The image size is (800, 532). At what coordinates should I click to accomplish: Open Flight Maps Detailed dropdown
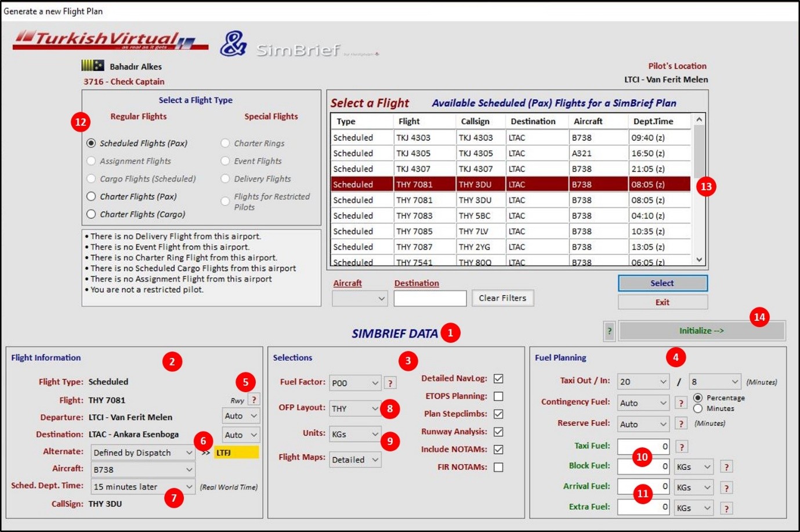pos(355,459)
